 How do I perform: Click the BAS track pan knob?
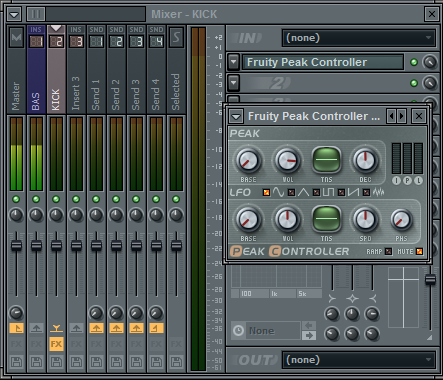(x=36, y=215)
